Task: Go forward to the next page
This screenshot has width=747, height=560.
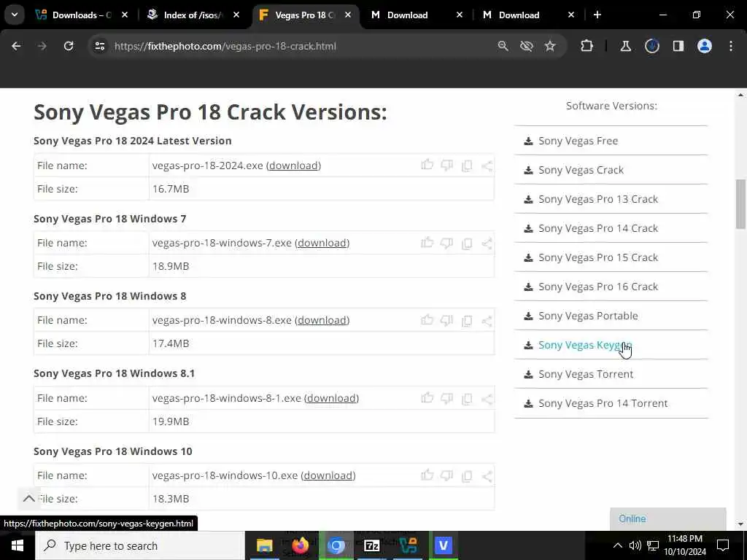Action: pyautogui.click(x=42, y=46)
